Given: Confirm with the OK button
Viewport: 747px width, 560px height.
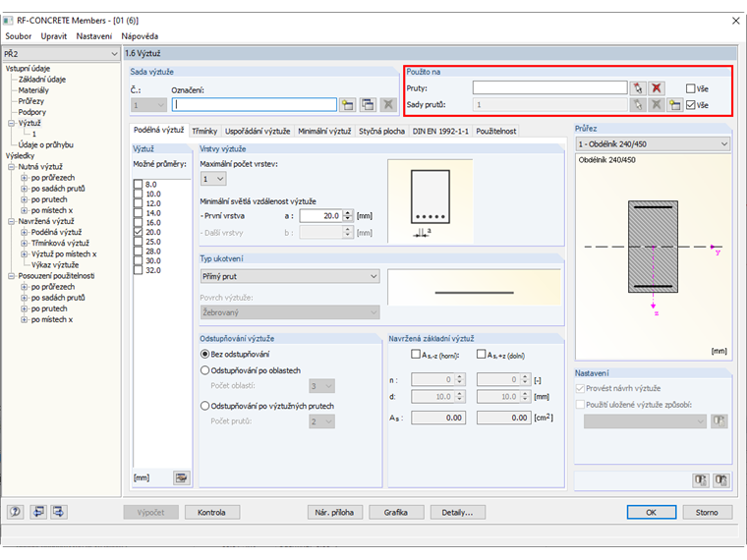Looking at the screenshot, I should 652,513.
